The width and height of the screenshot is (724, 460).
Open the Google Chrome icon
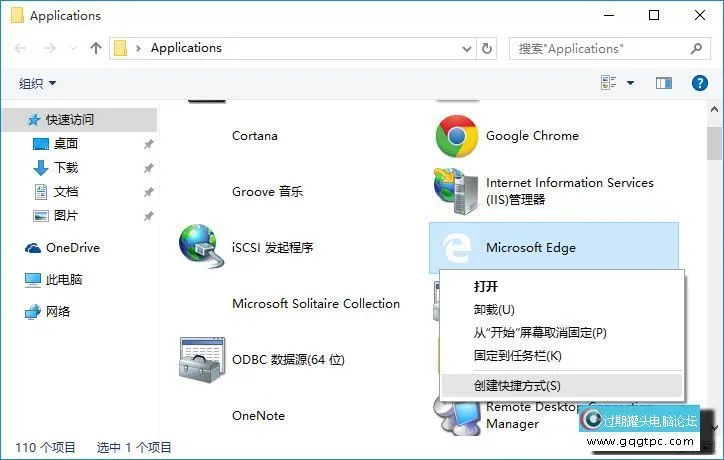[x=456, y=136]
